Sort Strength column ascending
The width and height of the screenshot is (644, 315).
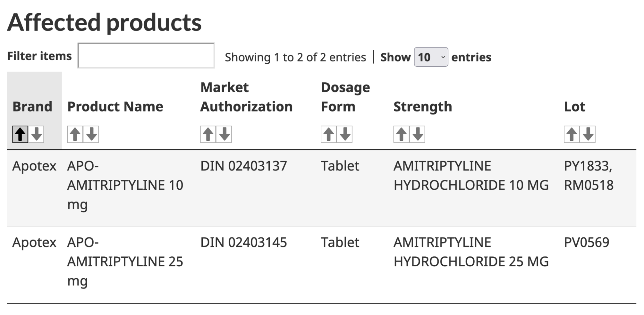click(401, 134)
